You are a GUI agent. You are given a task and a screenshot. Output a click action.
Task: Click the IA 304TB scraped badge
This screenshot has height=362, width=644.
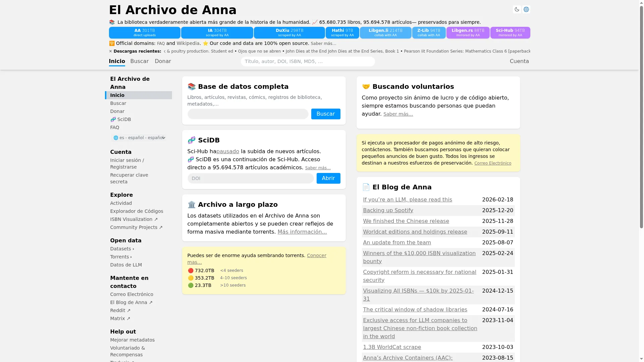(217, 33)
